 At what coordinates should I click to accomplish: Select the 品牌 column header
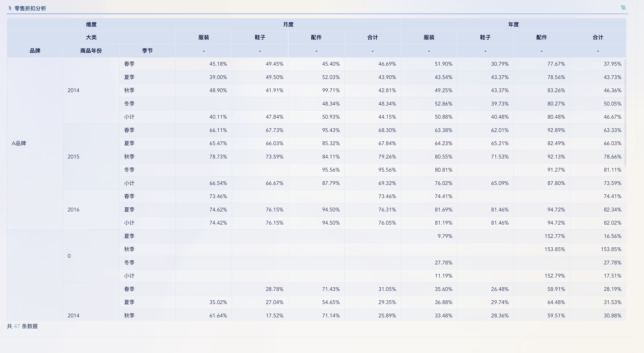[x=35, y=51]
